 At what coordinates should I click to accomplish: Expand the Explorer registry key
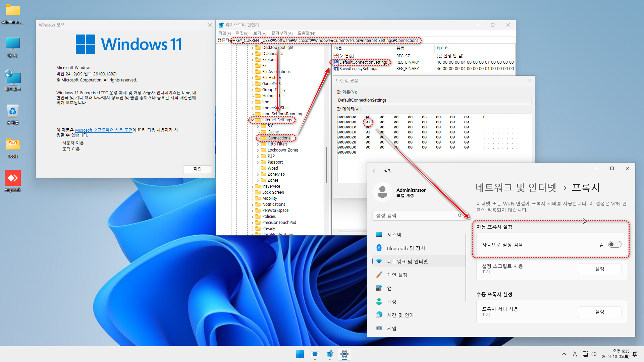click(253, 60)
